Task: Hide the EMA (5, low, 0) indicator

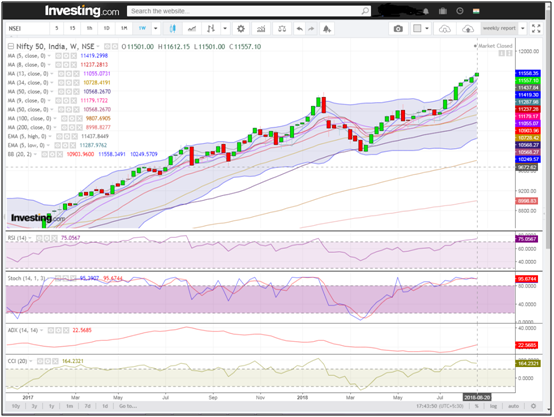Action: point(57,145)
